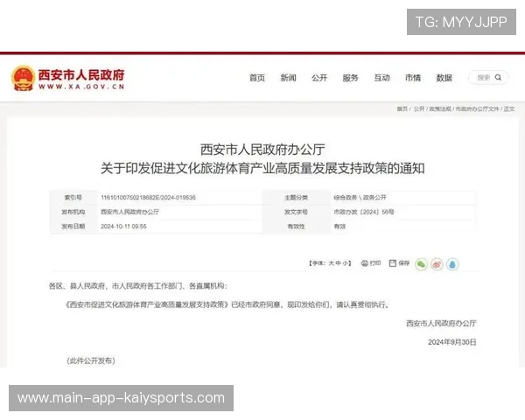
Task: Go to 政策法规 in the breadcrumb
Action: pos(440,108)
